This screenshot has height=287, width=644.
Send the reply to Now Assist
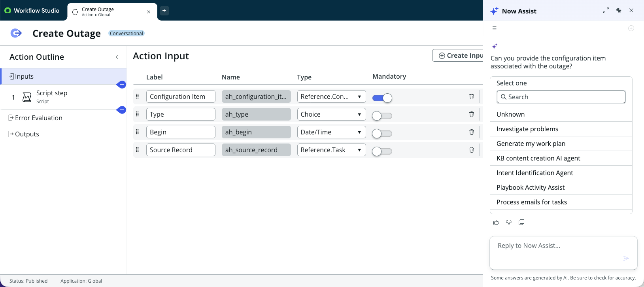point(626,259)
